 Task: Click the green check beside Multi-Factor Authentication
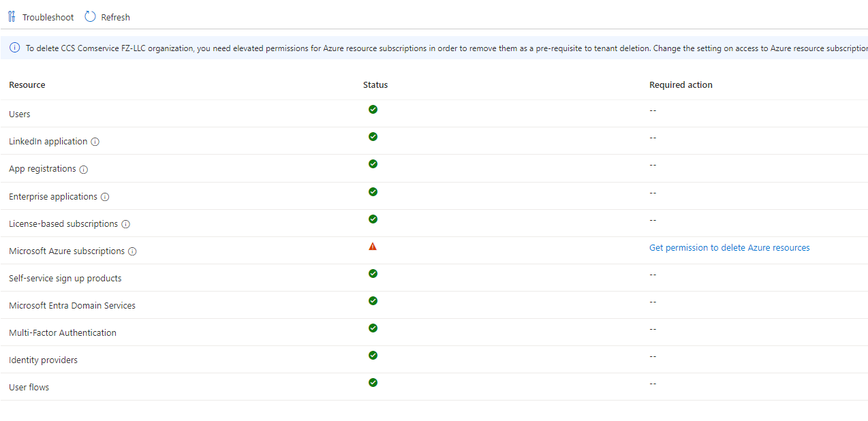point(373,328)
